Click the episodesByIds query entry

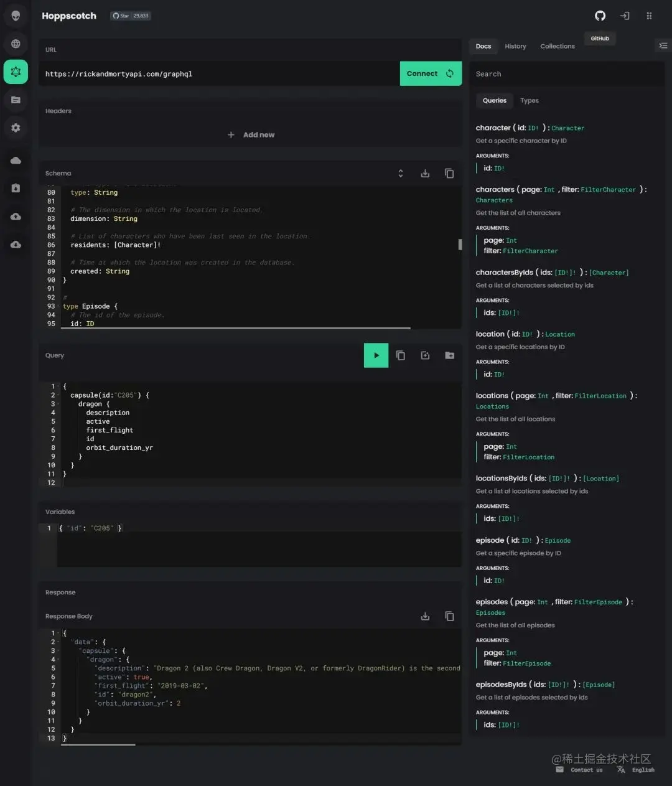pyautogui.click(x=501, y=685)
